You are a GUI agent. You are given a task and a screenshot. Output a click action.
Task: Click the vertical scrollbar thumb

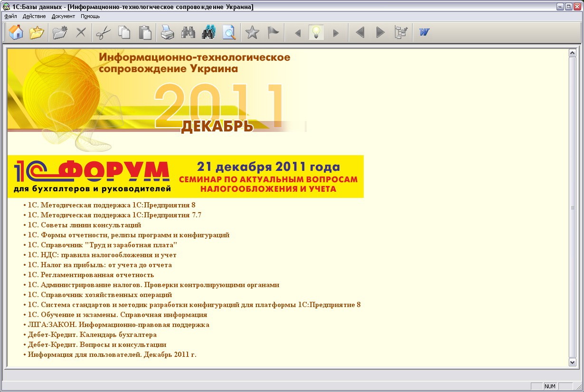pos(572,207)
